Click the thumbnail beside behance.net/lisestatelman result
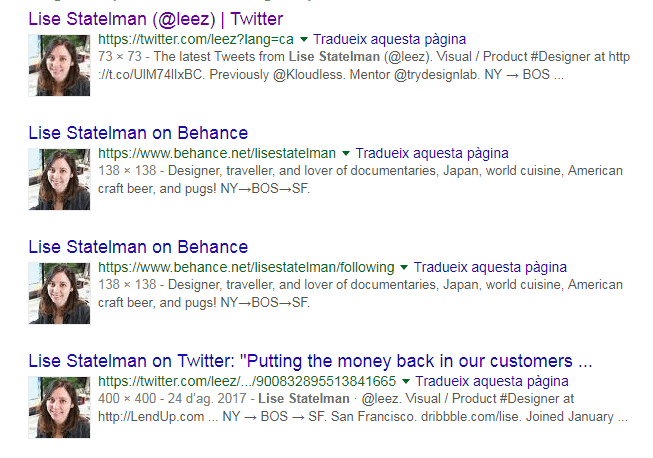 click(59, 179)
